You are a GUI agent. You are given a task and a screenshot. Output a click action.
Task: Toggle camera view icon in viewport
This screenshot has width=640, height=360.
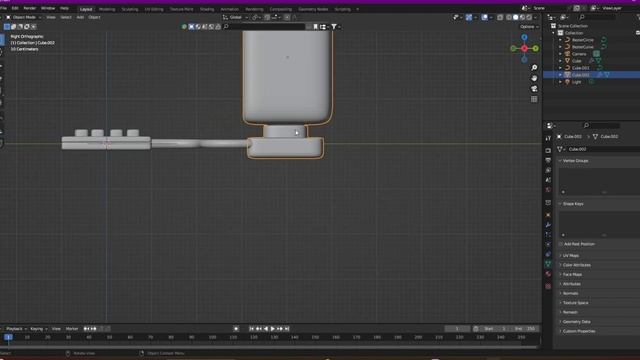534,89
